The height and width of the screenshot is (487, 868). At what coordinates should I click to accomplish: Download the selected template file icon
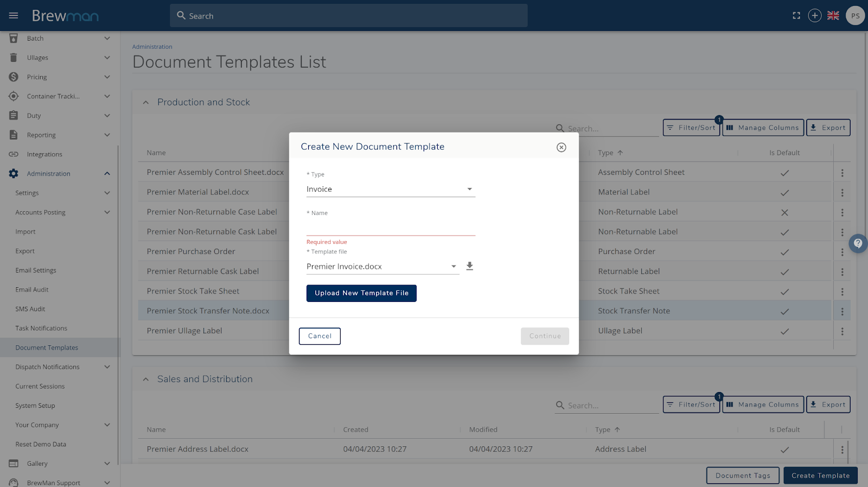click(470, 266)
